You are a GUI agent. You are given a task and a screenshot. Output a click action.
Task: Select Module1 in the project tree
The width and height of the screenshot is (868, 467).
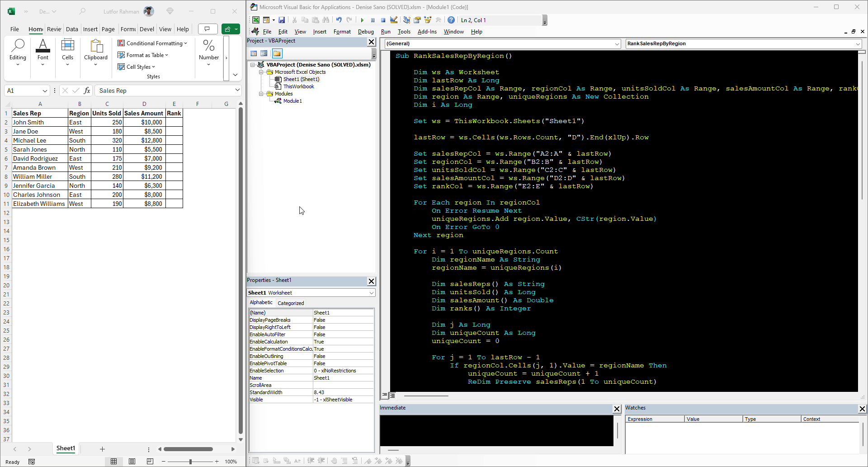pos(292,101)
